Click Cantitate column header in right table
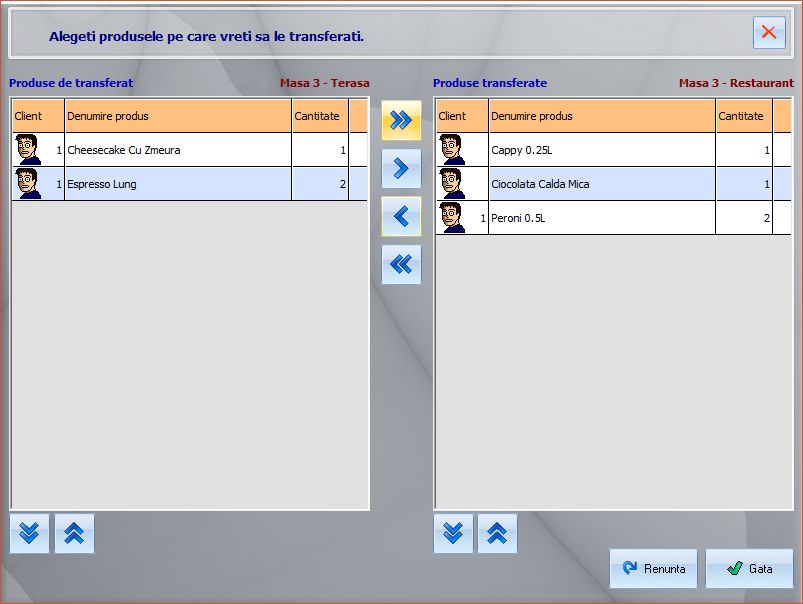 point(744,116)
